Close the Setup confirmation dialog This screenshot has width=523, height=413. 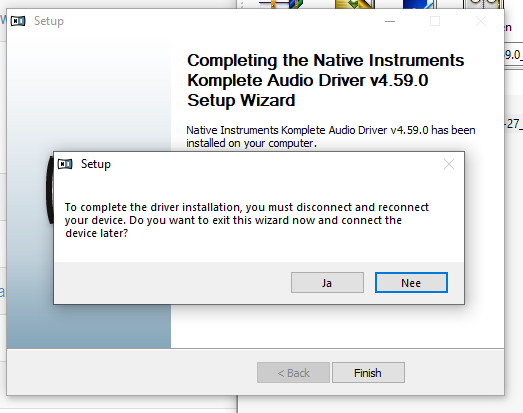point(449,164)
